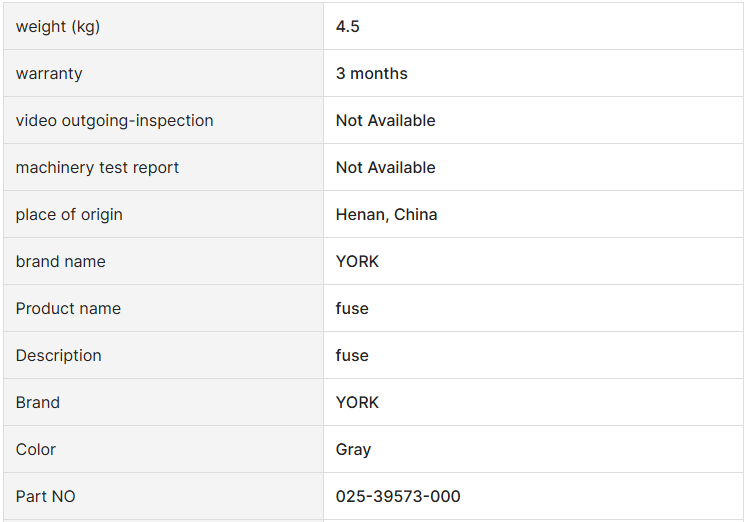This screenshot has height=522, width=746.
Task: Select Not Available beside video outgoing-inspection
Action: [x=386, y=121]
